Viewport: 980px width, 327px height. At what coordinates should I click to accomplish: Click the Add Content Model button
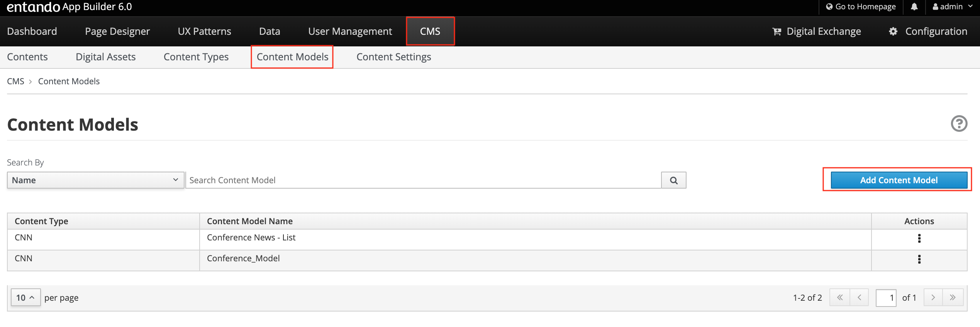pos(899,180)
